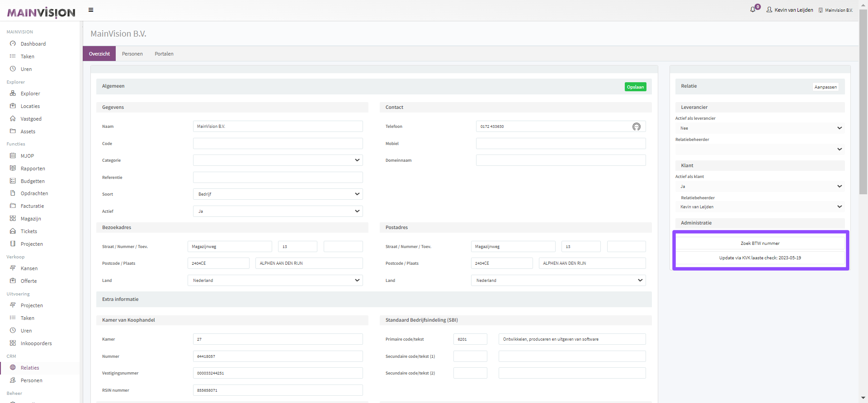The image size is (868, 403).
Task: Open Inkooporders in sidebar
Action: click(36, 343)
